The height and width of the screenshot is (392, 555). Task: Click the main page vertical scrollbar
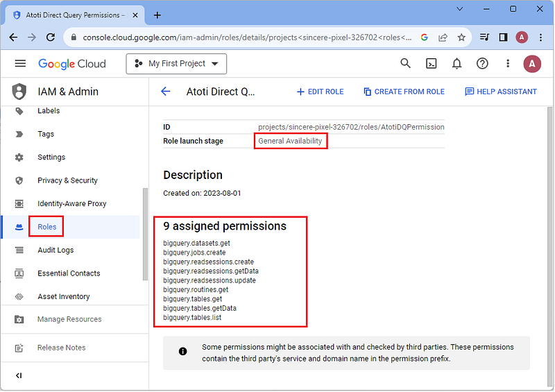coord(549,247)
